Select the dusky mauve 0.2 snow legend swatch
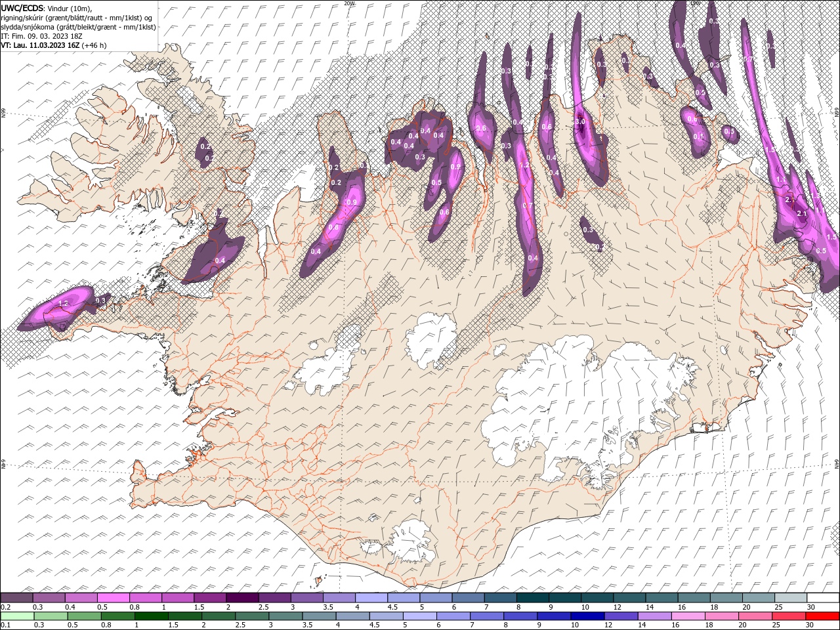The image size is (840, 630). coord(17,598)
